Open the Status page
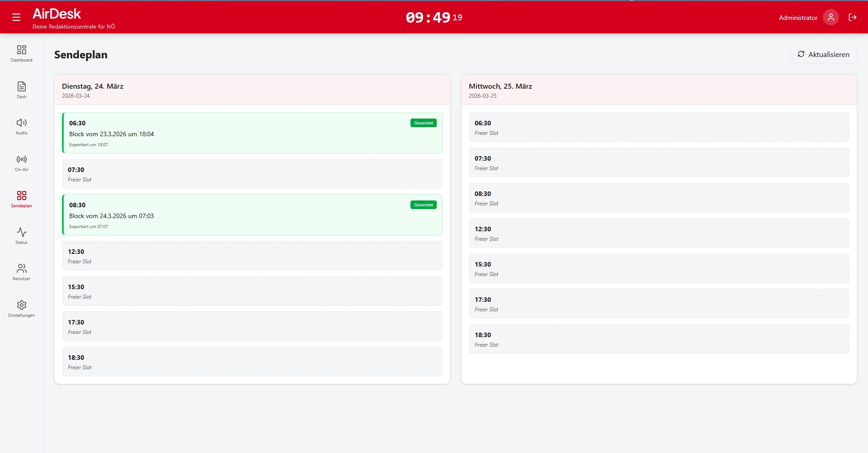The width and height of the screenshot is (868, 453). point(21,236)
